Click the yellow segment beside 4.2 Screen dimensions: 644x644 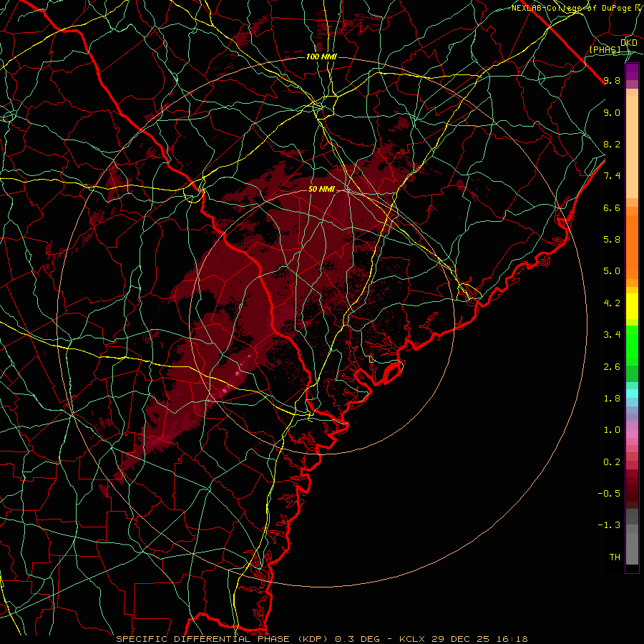[x=632, y=306]
